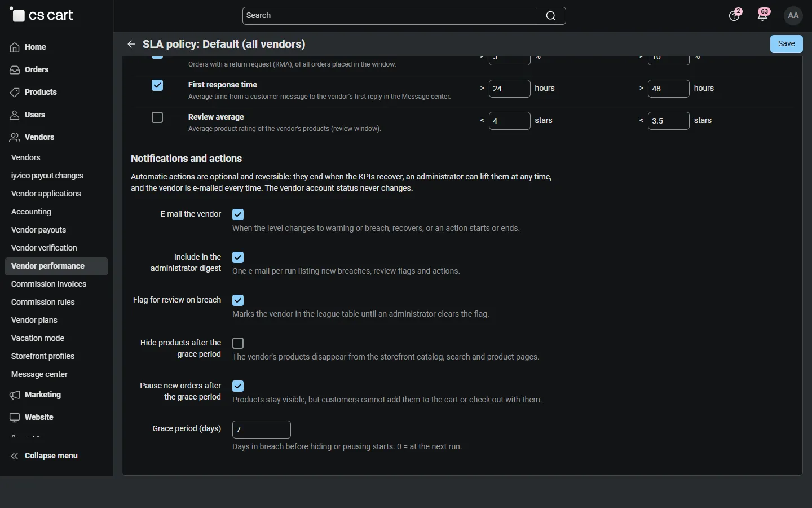Screen dimensions: 812x508
Task: Toggle the E-mail the vendor checkbox
Action: (x=238, y=214)
